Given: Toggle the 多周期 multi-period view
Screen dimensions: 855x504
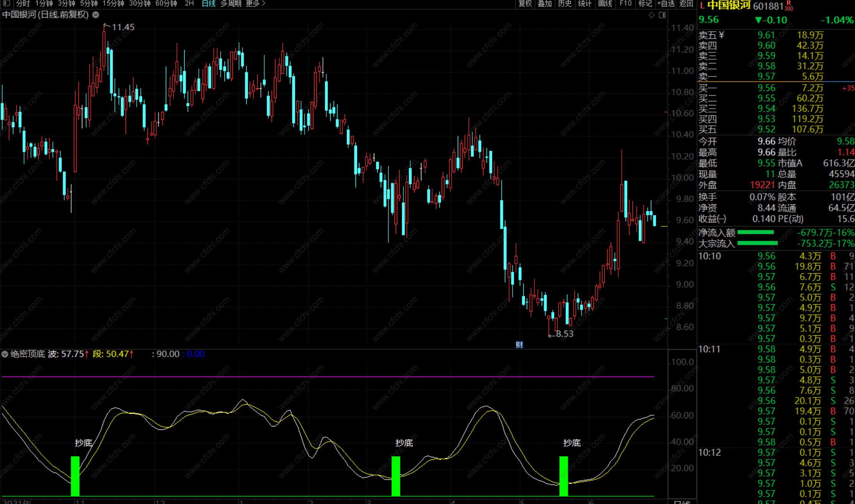Looking at the screenshot, I should [231, 3].
